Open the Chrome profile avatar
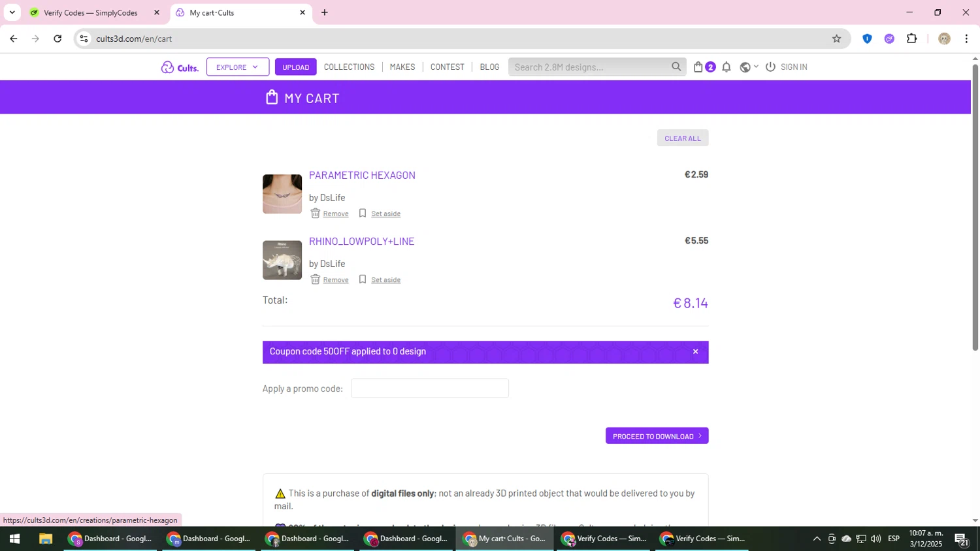The height and width of the screenshot is (551, 980). pos(944,39)
